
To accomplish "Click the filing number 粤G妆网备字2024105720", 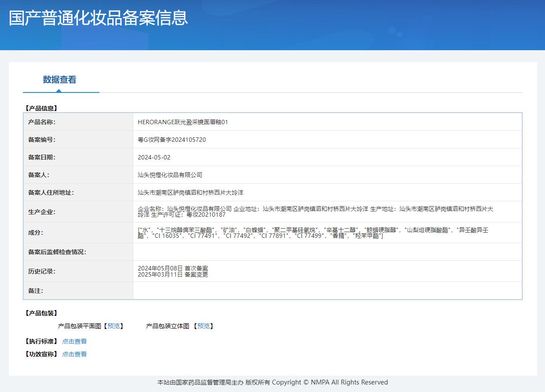I will 172,140.
